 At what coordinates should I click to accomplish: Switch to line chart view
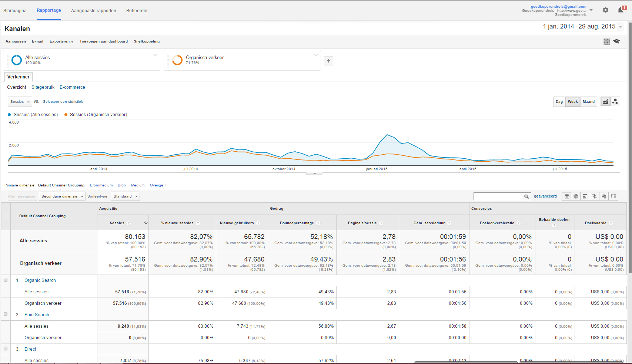[605, 101]
